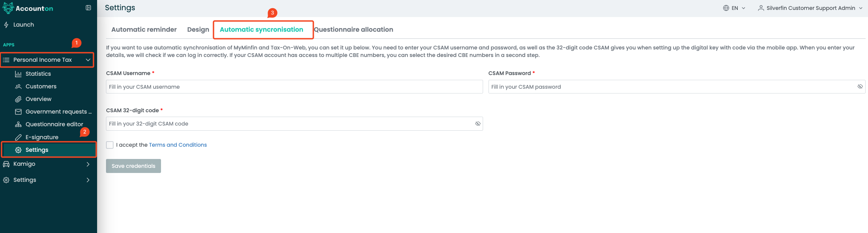The width and height of the screenshot is (868, 233).
Task: Tick the accept Terms and Conditions checkbox
Action: click(110, 145)
